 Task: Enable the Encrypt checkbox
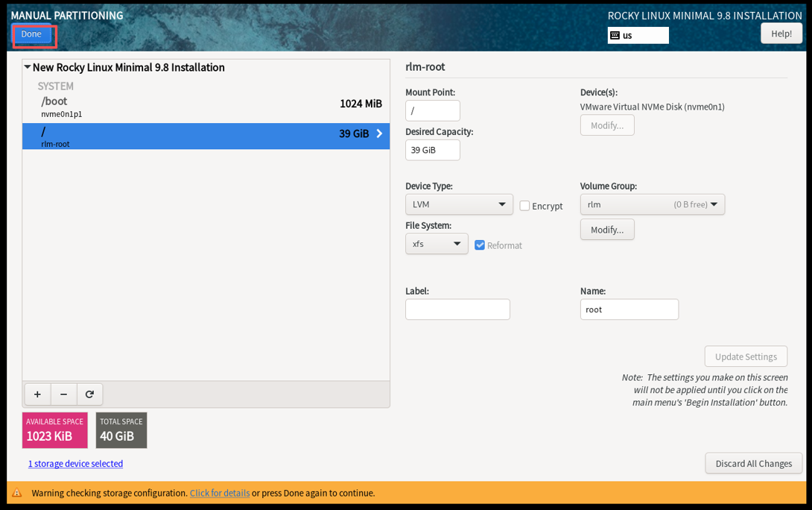524,206
